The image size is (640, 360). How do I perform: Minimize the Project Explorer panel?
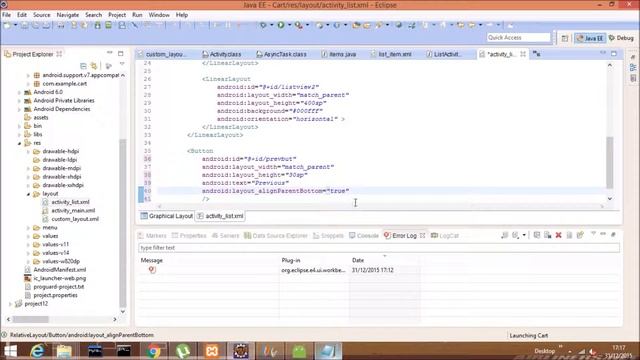coord(109,53)
